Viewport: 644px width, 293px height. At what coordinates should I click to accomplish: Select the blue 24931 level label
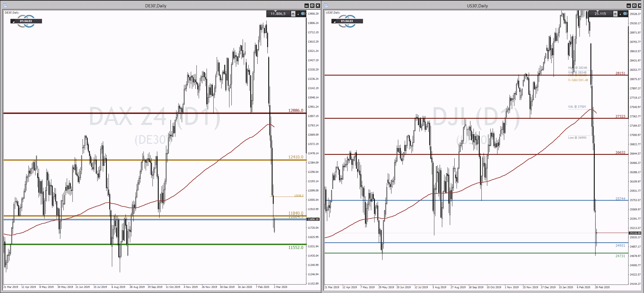coord(620,245)
